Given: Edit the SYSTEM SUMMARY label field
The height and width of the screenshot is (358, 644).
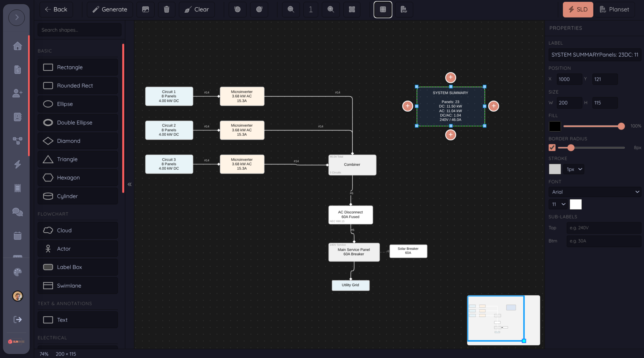Looking at the screenshot, I should click(x=594, y=54).
